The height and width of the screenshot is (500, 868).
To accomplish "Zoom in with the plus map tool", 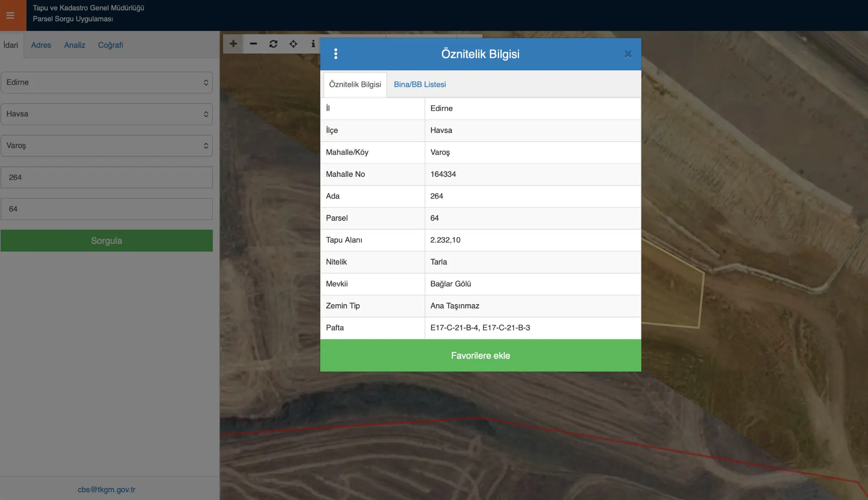I will pos(233,44).
